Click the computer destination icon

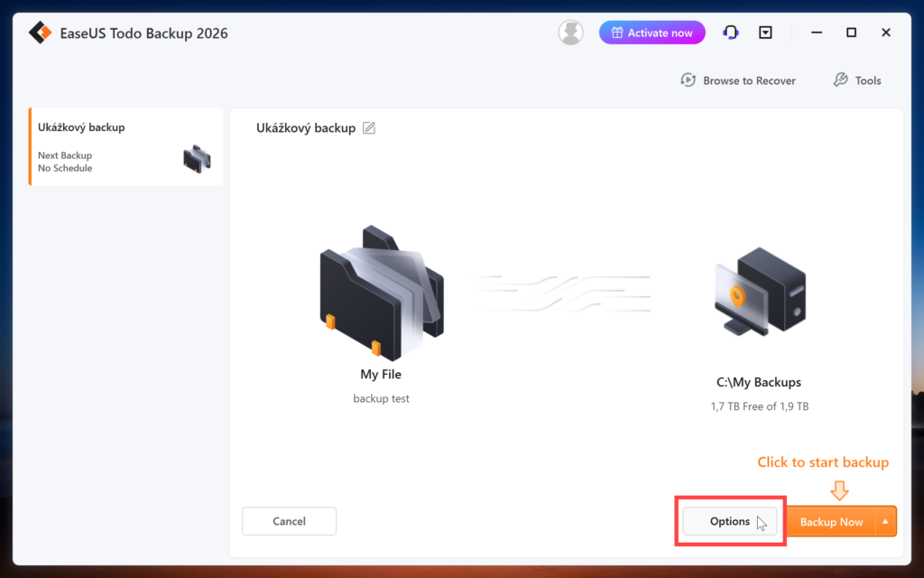(x=760, y=292)
